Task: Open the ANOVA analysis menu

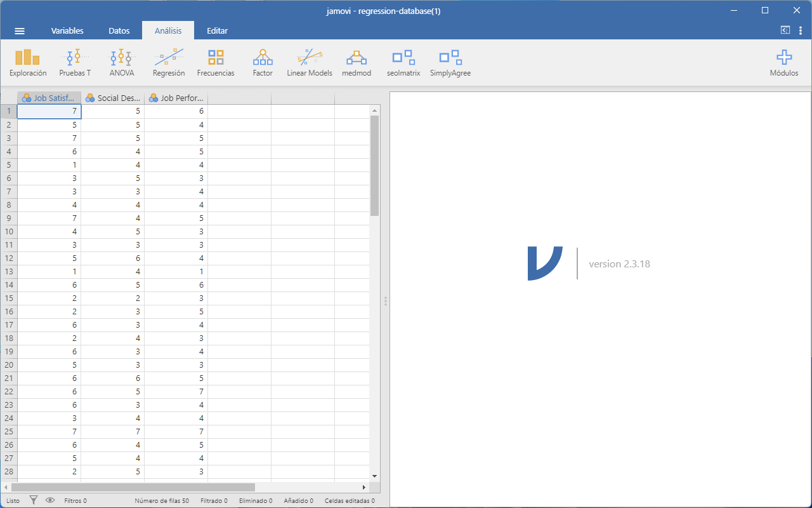Action: [122, 63]
